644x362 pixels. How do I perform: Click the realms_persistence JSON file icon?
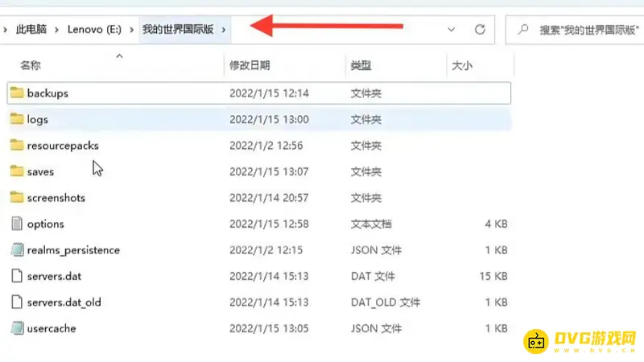point(18,250)
